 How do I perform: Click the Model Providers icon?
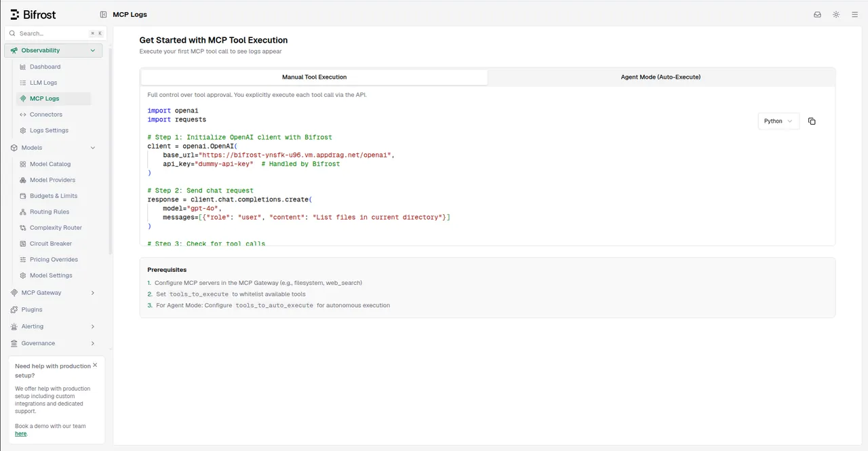23,180
